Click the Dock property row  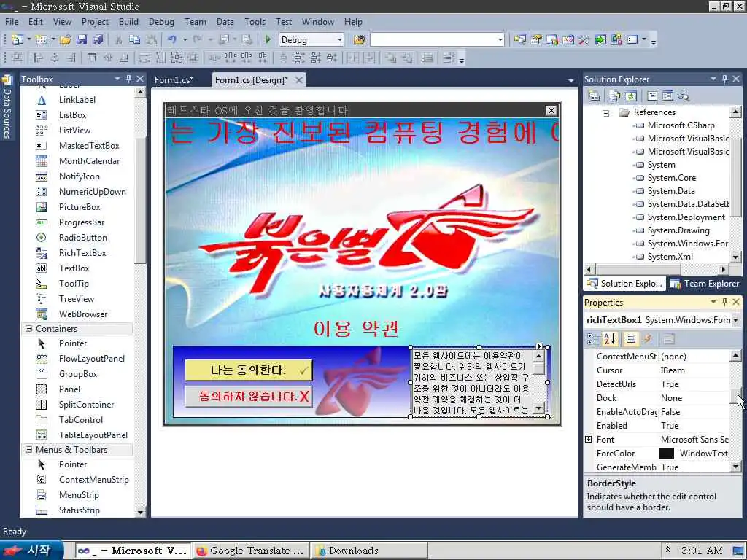pos(658,398)
